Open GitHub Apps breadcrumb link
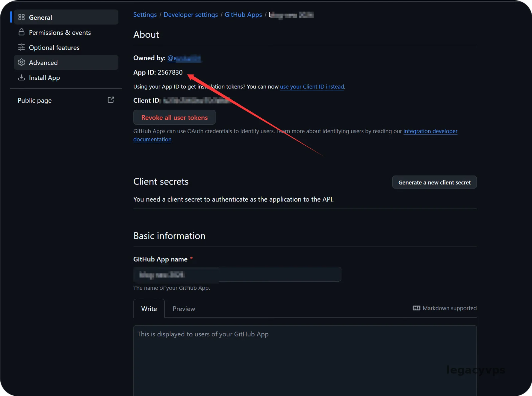This screenshot has width=532, height=396. [x=243, y=14]
